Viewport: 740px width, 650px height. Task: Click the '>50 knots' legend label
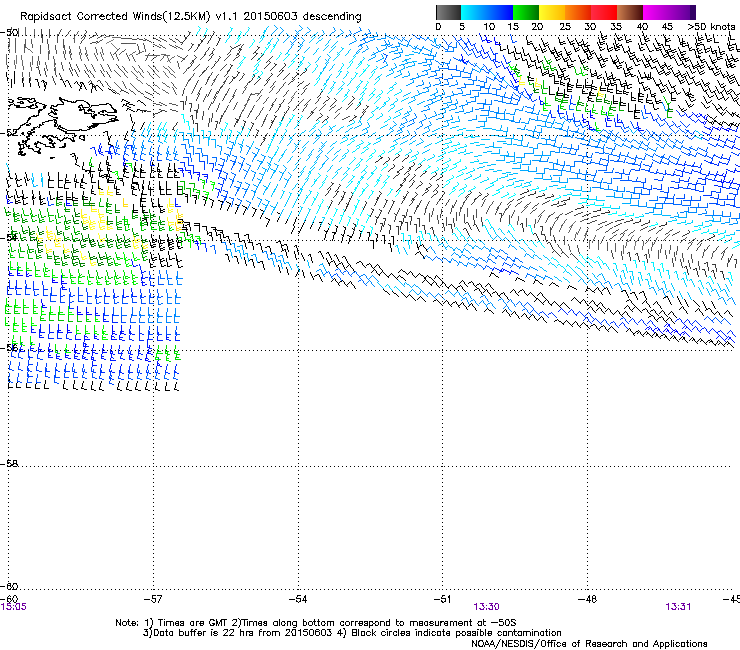pyautogui.click(x=711, y=27)
